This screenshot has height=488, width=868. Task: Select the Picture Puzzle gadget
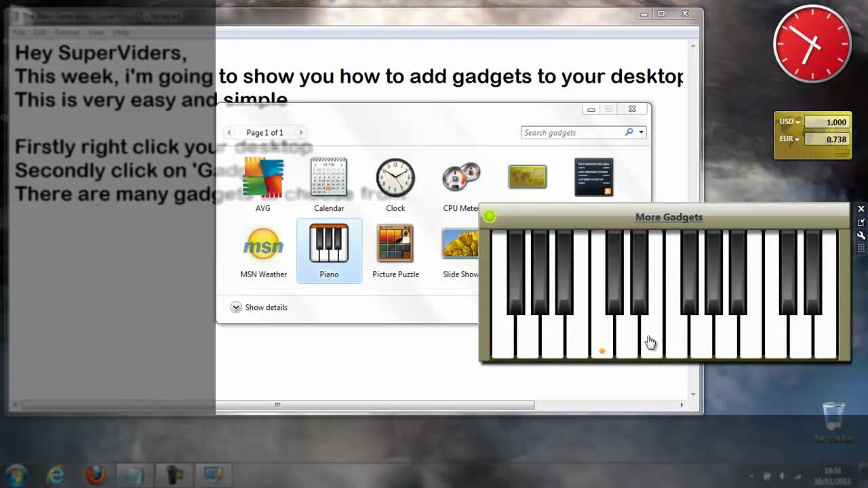coord(395,251)
